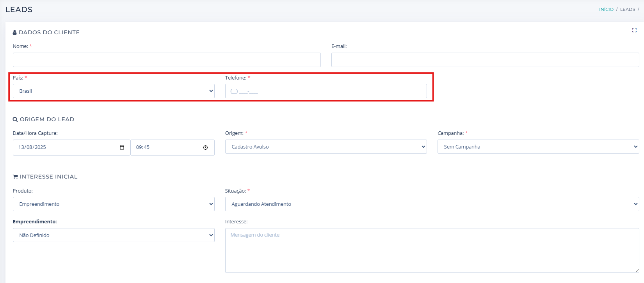Open the País dropdown showing Brasil

(114, 91)
